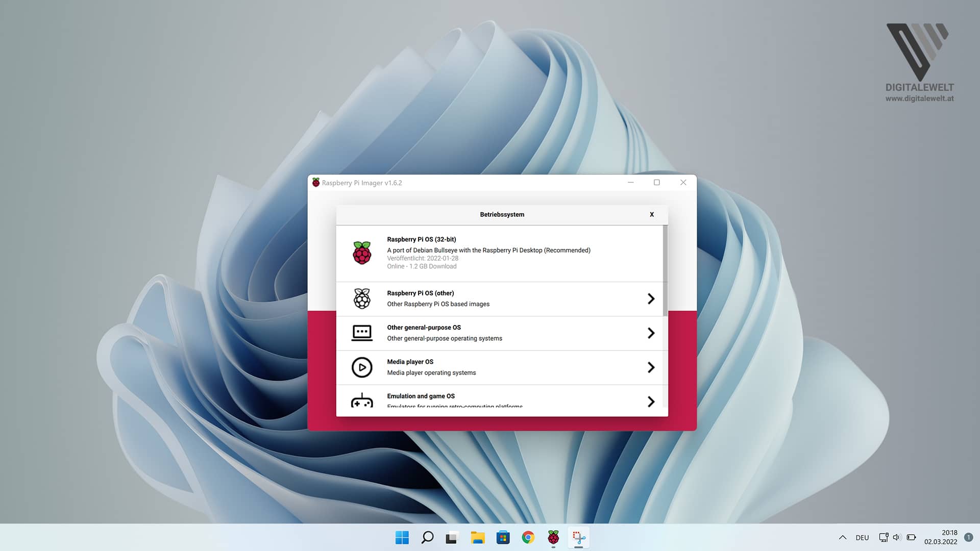Click the OS list scrollbar
Image resolution: width=980 pixels, height=551 pixels.
(665, 270)
